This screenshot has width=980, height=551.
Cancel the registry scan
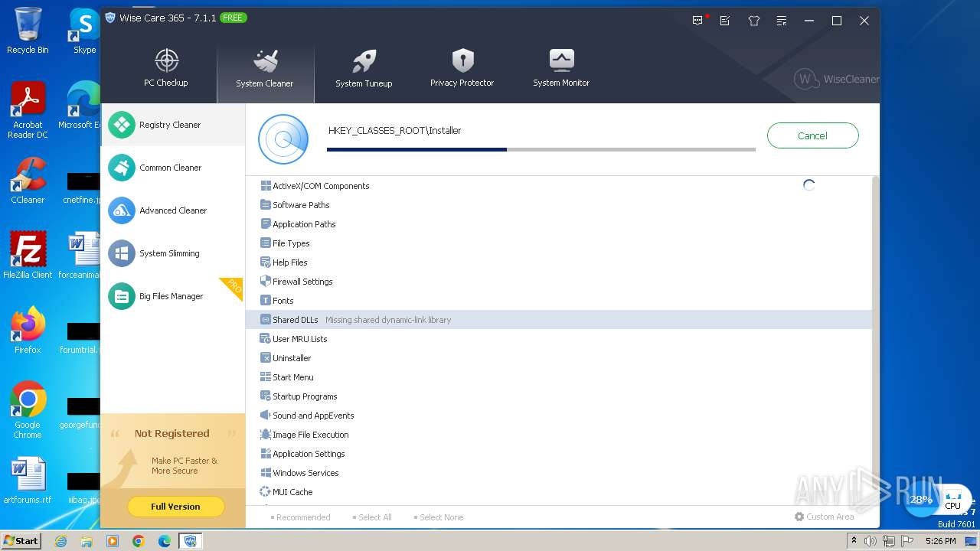[812, 135]
